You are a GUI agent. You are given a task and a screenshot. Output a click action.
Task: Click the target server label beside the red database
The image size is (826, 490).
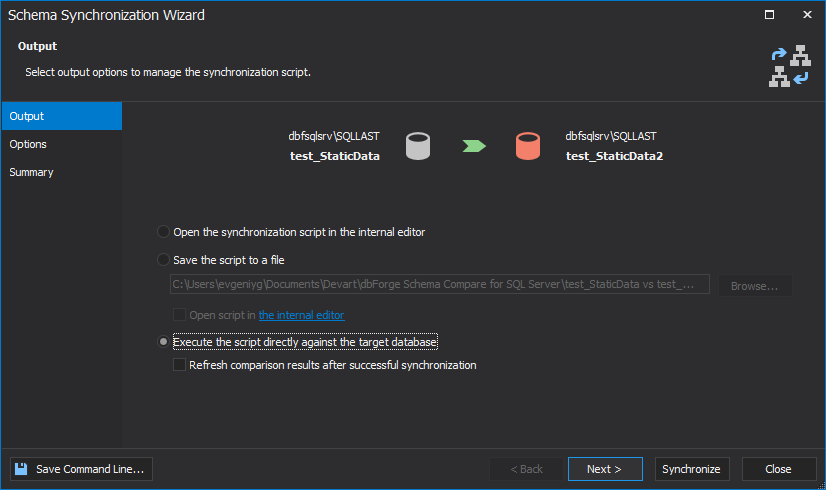click(x=611, y=136)
